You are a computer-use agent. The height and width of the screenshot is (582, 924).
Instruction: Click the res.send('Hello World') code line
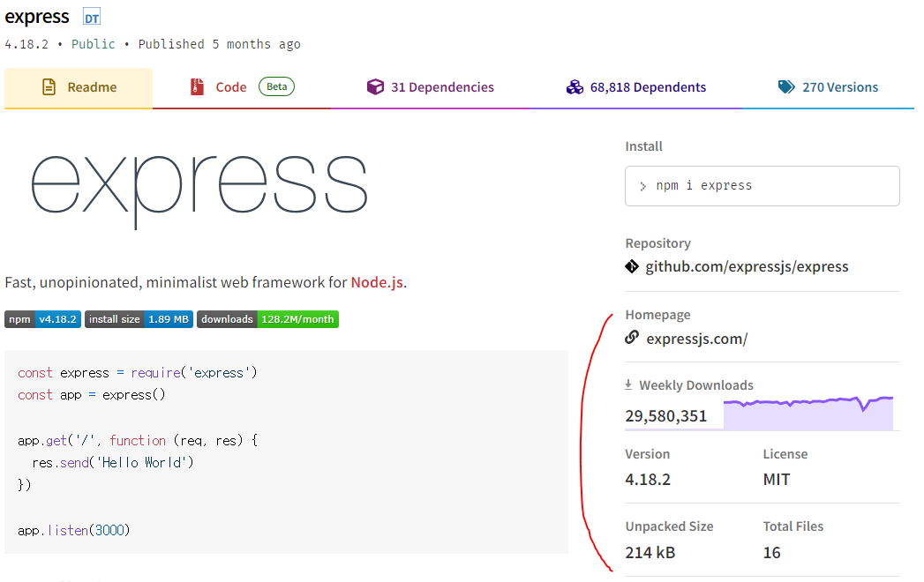113,462
